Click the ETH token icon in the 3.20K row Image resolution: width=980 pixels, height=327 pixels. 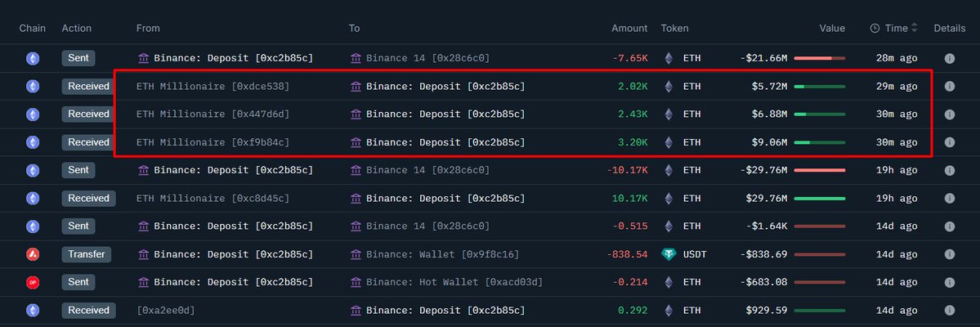pyautogui.click(x=669, y=142)
